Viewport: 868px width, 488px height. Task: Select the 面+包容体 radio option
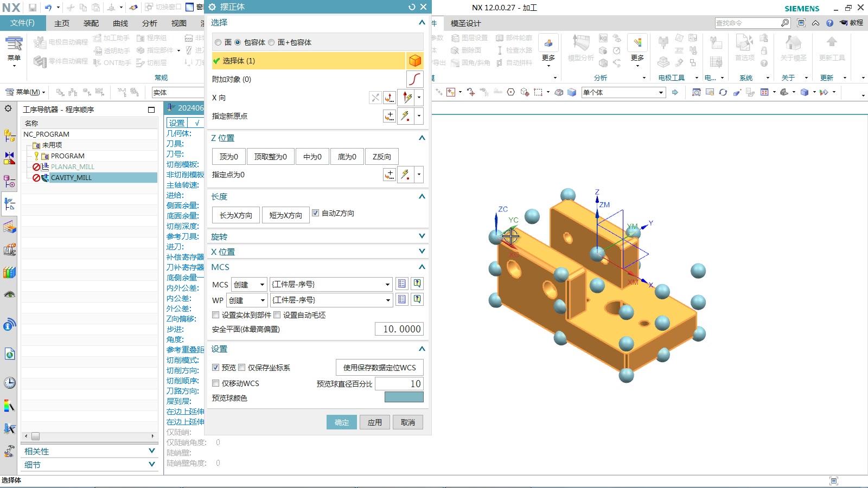(x=271, y=42)
